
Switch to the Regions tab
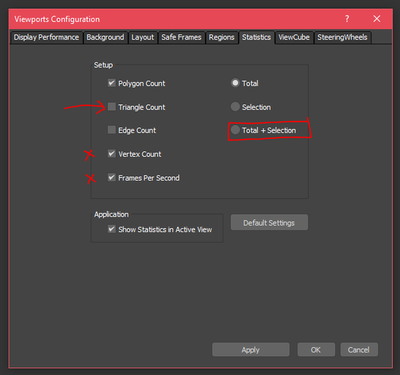click(222, 37)
